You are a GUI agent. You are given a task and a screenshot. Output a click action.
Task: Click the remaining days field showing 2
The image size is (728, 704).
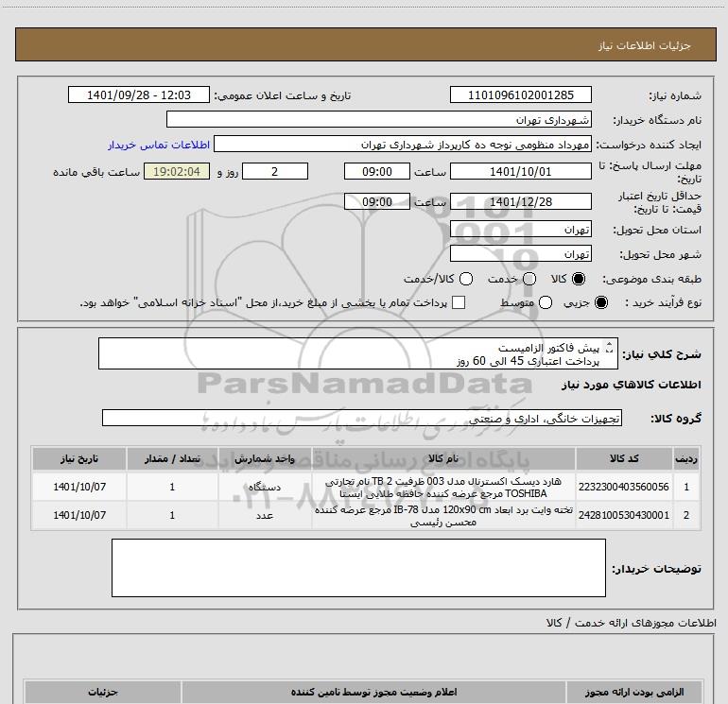(x=275, y=171)
